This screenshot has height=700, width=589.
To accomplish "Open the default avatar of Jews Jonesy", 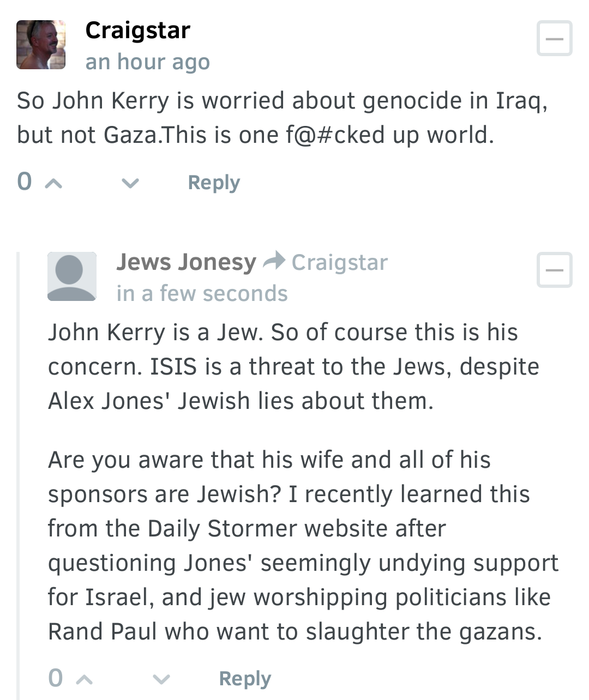I will point(72,276).
